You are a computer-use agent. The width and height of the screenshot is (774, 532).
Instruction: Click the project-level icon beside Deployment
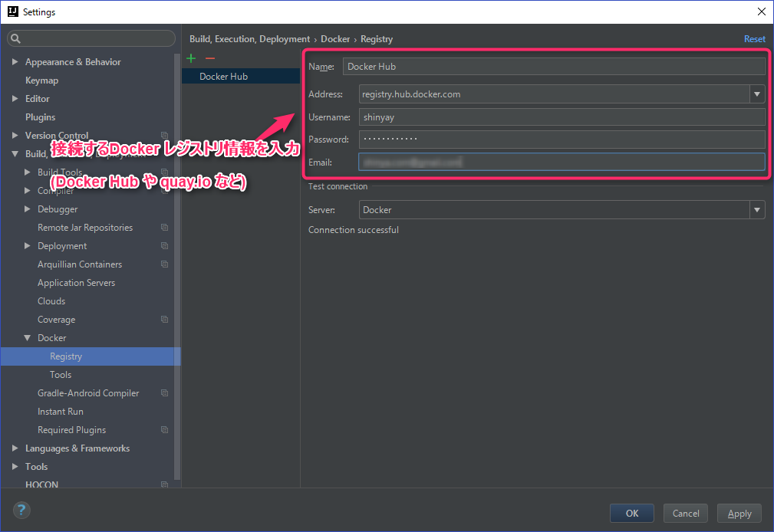click(x=164, y=246)
